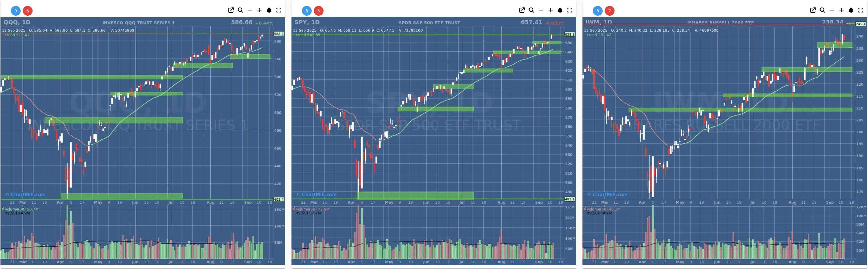Open ChartMill.com link on SPY chart

point(318,194)
